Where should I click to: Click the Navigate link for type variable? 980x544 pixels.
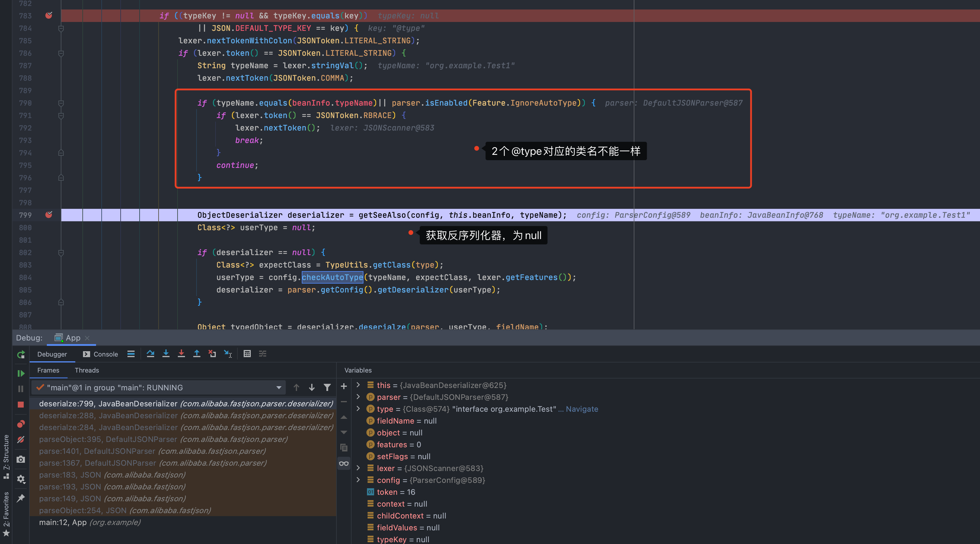pyautogui.click(x=582, y=409)
